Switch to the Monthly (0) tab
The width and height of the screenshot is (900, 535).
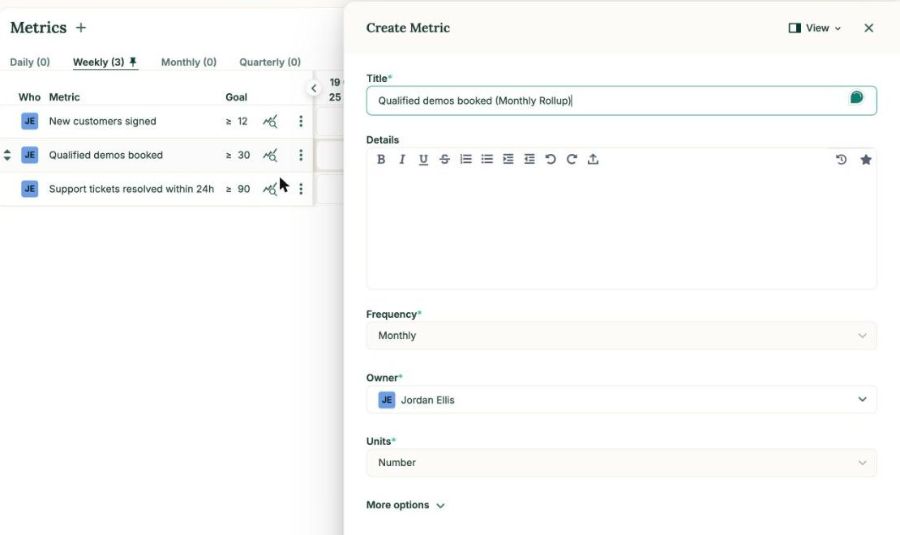[189, 62]
